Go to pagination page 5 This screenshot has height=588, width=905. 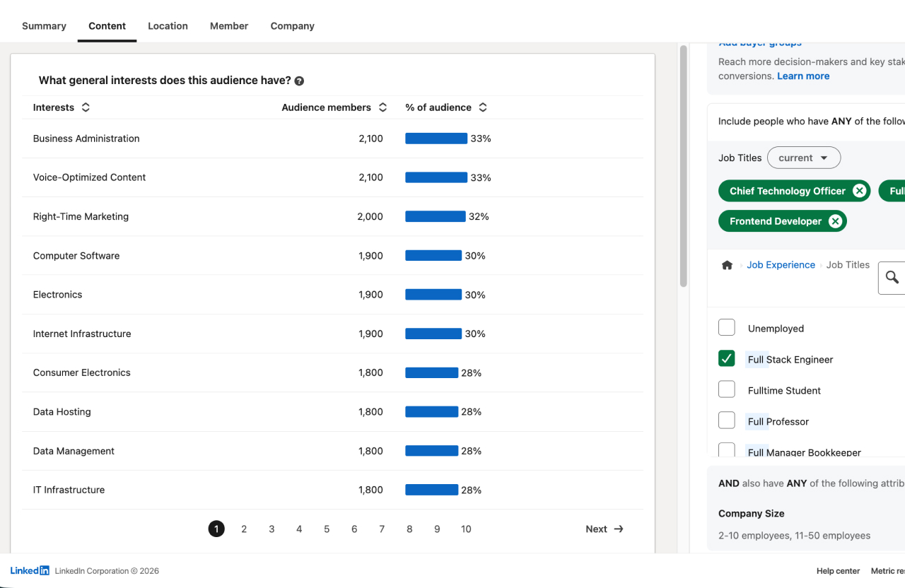(327, 529)
